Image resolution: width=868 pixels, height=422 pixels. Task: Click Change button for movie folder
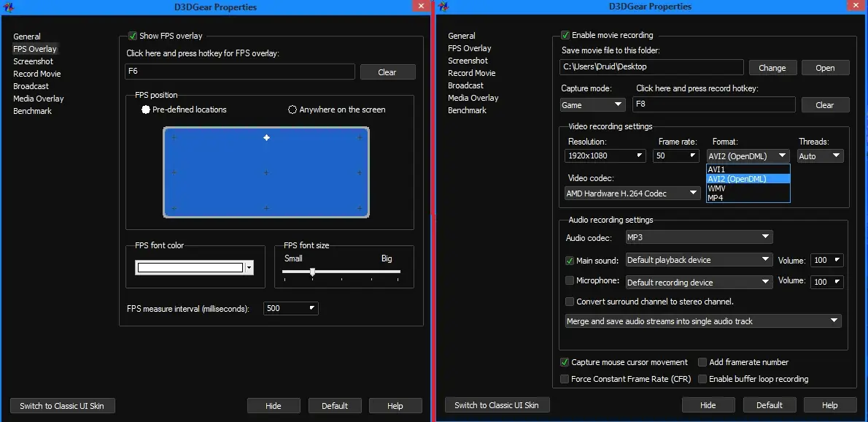pos(772,68)
